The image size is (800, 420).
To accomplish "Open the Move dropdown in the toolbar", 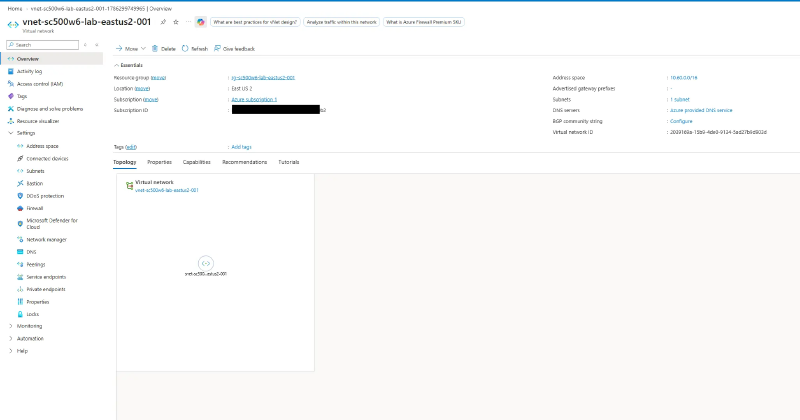I will click(131, 48).
